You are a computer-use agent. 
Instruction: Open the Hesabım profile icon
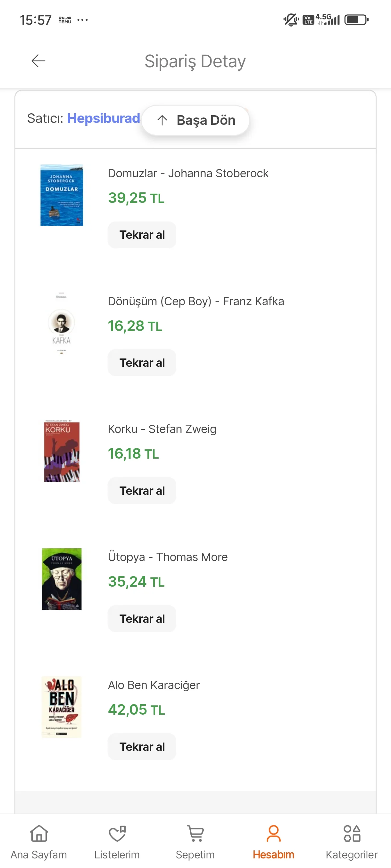(273, 833)
